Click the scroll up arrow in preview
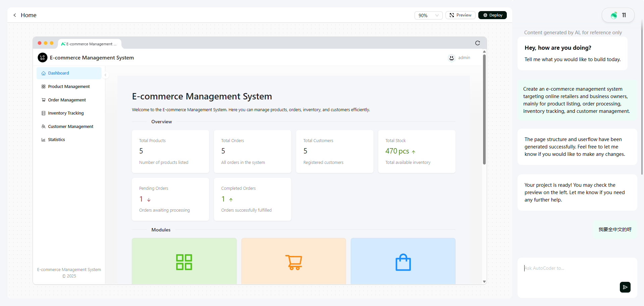Image resolution: width=644 pixels, height=306 pixels. 484,52
